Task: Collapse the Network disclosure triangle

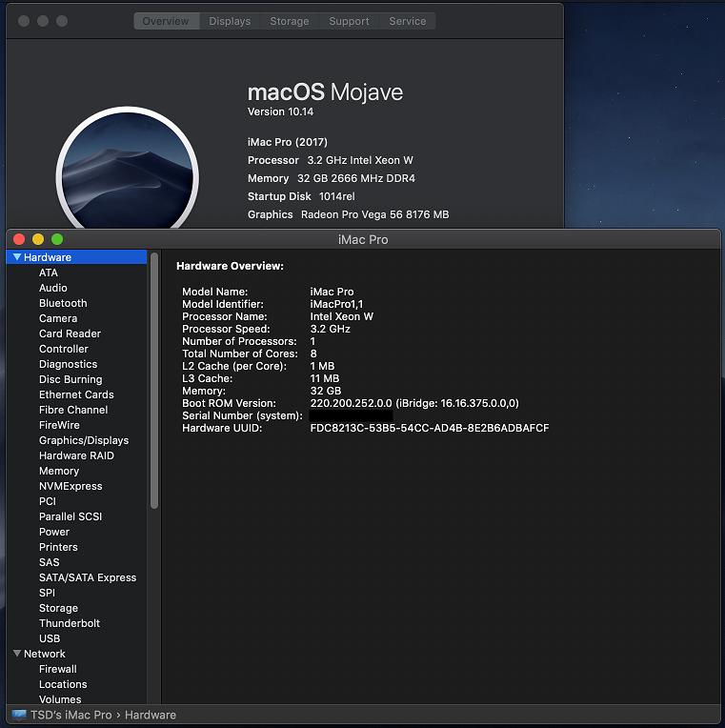Action: point(17,654)
